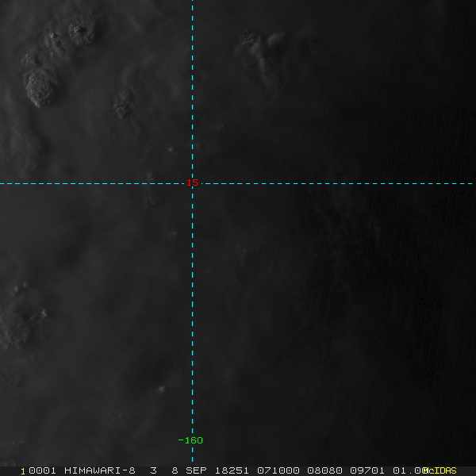Viewport: 476px width, 476px height.
Task: Select the HIMAWARI-8 satellite name text
Action: point(99,470)
